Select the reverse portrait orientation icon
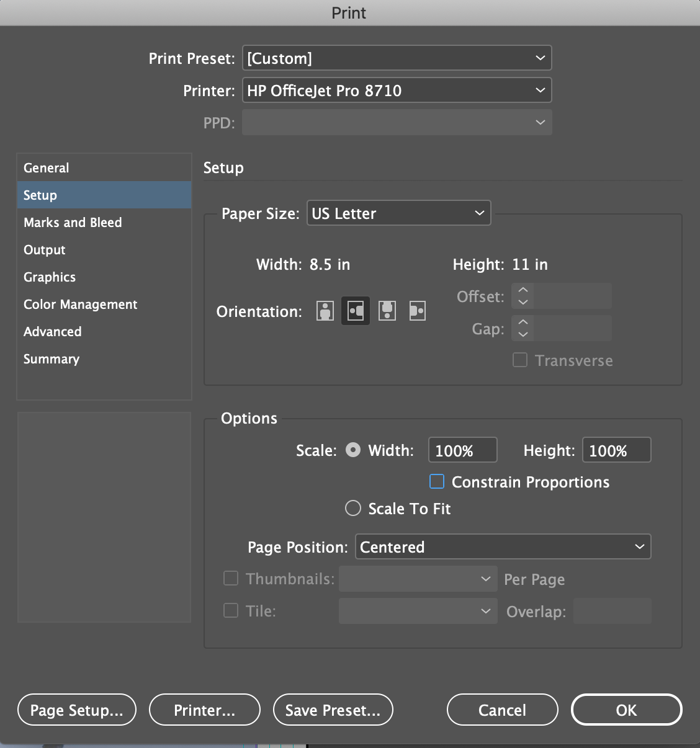Viewport: 700px width, 748px height. click(387, 311)
